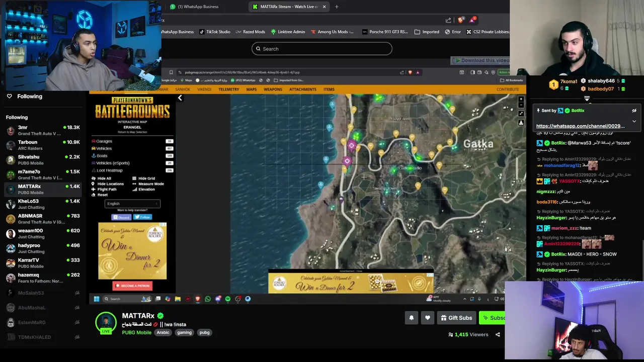Viewport: 644px width, 362px height.
Task: Click Hide All option
Action: tap(101, 178)
